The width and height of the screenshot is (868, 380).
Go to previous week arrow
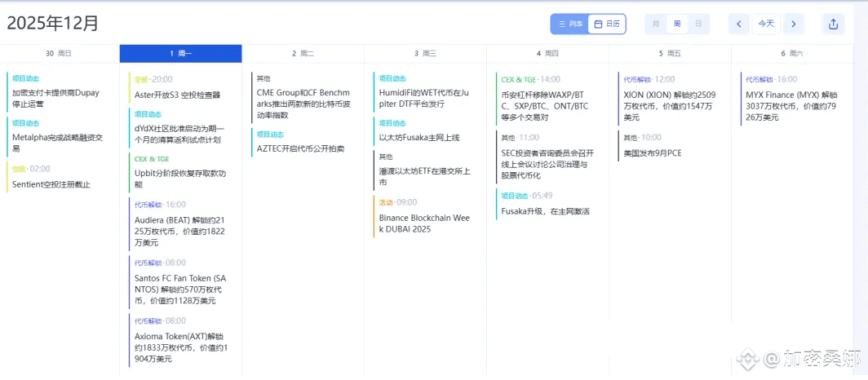pyautogui.click(x=738, y=24)
